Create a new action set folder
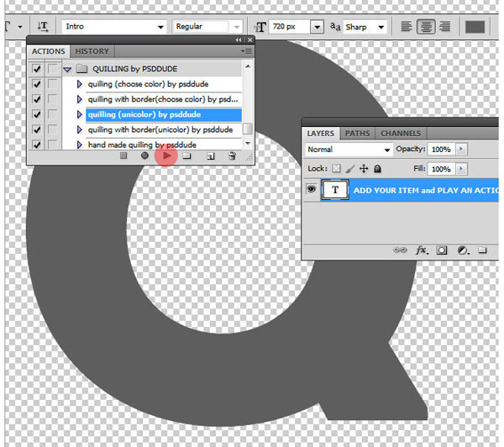 pyautogui.click(x=186, y=156)
